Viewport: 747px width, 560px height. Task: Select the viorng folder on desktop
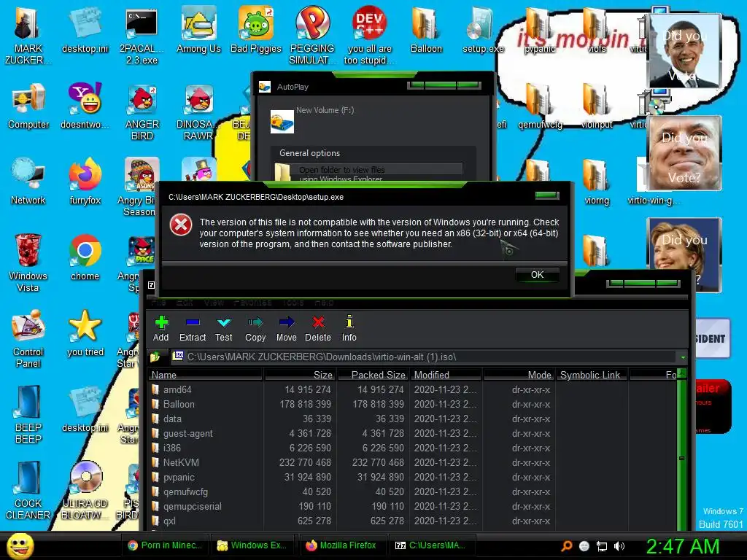(x=596, y=182)
